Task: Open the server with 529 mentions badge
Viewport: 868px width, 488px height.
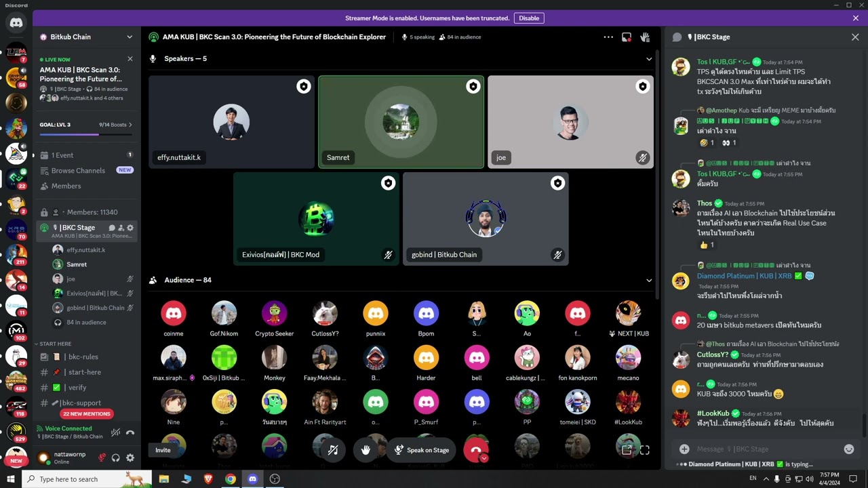Action: pyautogui.click(x=16, y=432)
